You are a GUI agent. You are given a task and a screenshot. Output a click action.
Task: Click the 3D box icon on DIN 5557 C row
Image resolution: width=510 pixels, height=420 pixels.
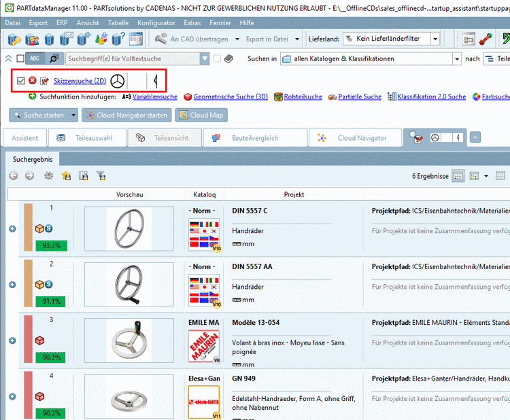pos(39,228)
